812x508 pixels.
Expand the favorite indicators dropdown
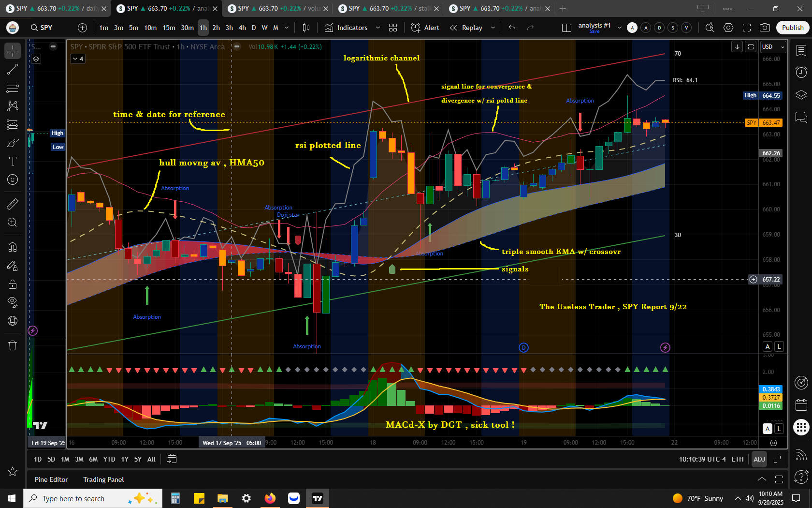coord(378,28)
